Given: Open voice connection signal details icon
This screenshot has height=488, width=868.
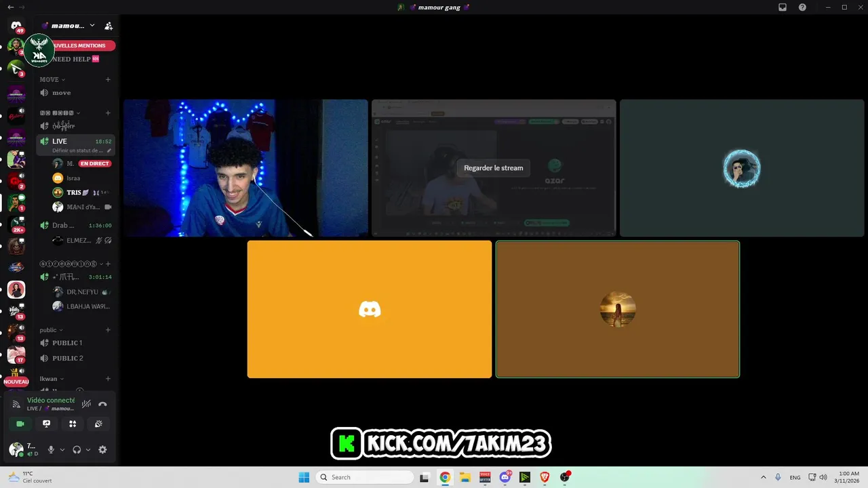Looking at the screenshot, I should (16, 404).
